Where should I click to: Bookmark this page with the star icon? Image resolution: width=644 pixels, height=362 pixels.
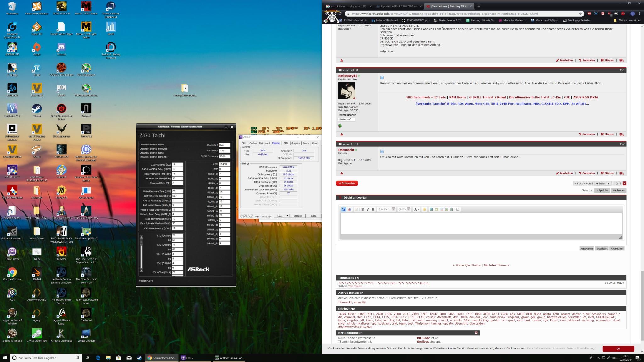click(580, 14)
